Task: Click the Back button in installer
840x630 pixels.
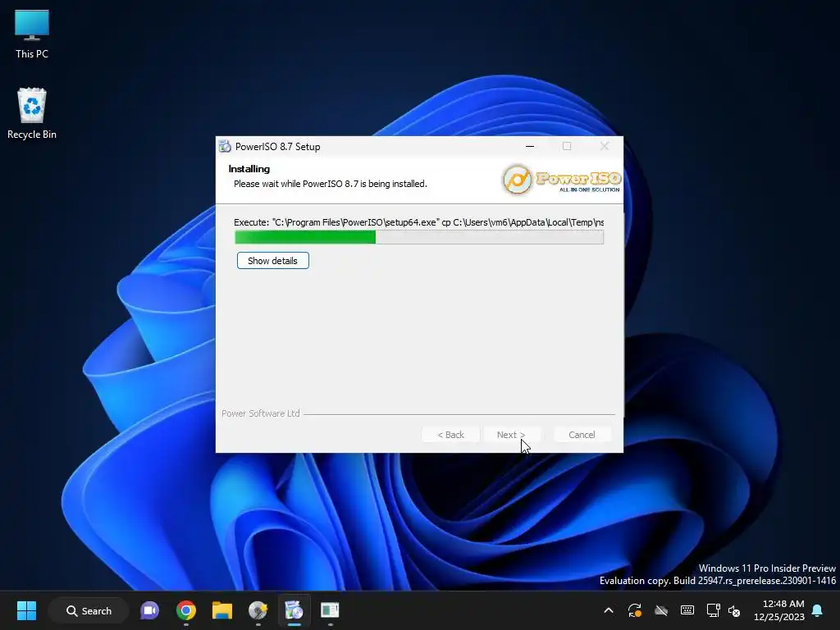Action: click(x=450, y=435)
